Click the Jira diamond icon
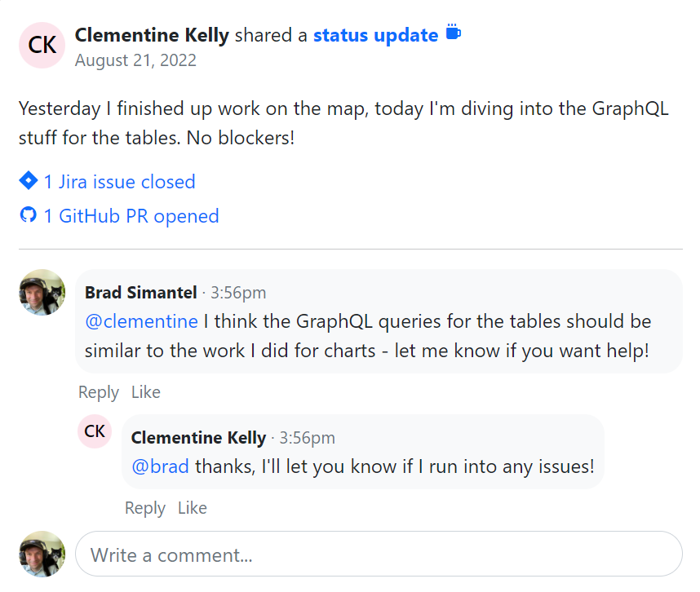The image size is (700, 592). tap(29, 180)
